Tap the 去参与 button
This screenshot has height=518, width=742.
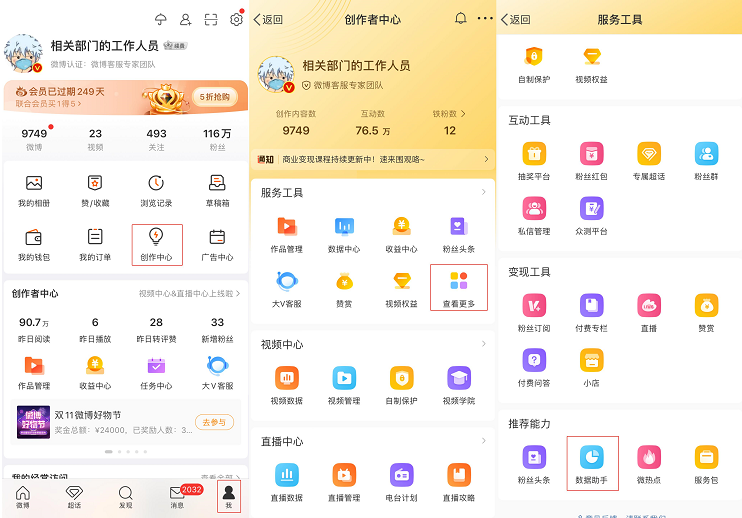coord(214,422)
